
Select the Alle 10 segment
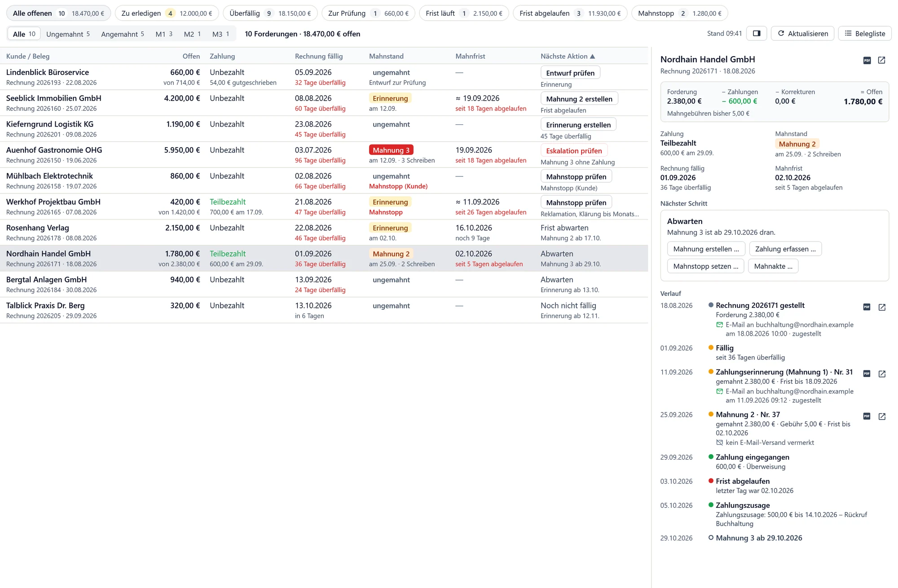[x=24, y=34]
